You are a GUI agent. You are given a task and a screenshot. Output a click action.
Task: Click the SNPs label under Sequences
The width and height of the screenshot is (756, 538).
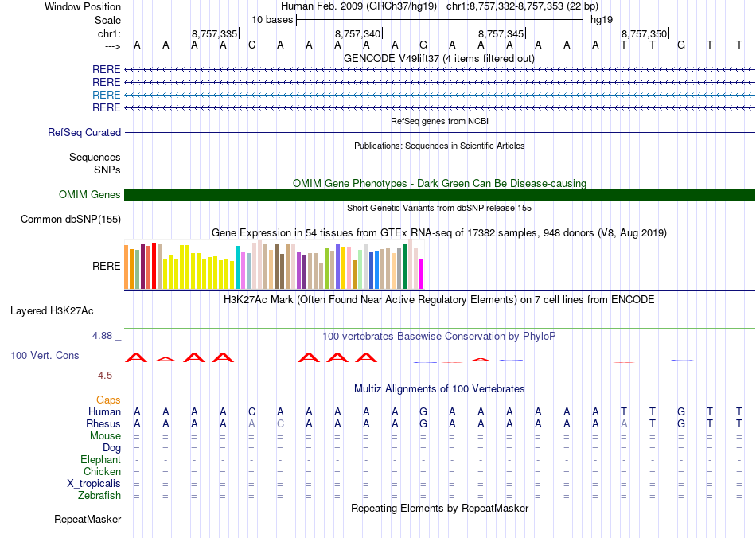click(x=107, y=170)
